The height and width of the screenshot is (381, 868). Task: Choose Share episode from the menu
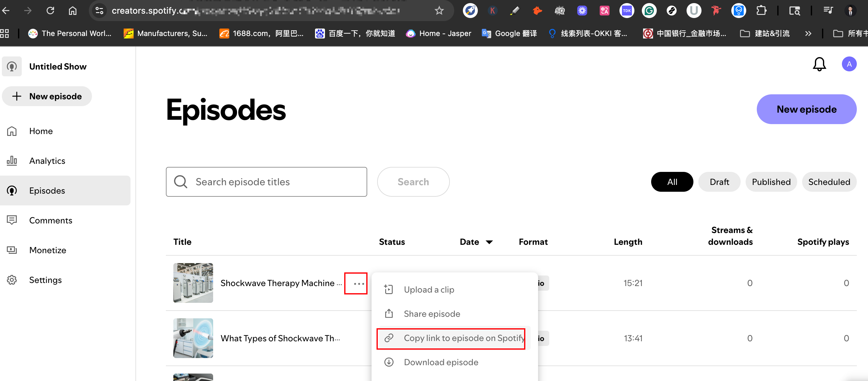(454, 314)
